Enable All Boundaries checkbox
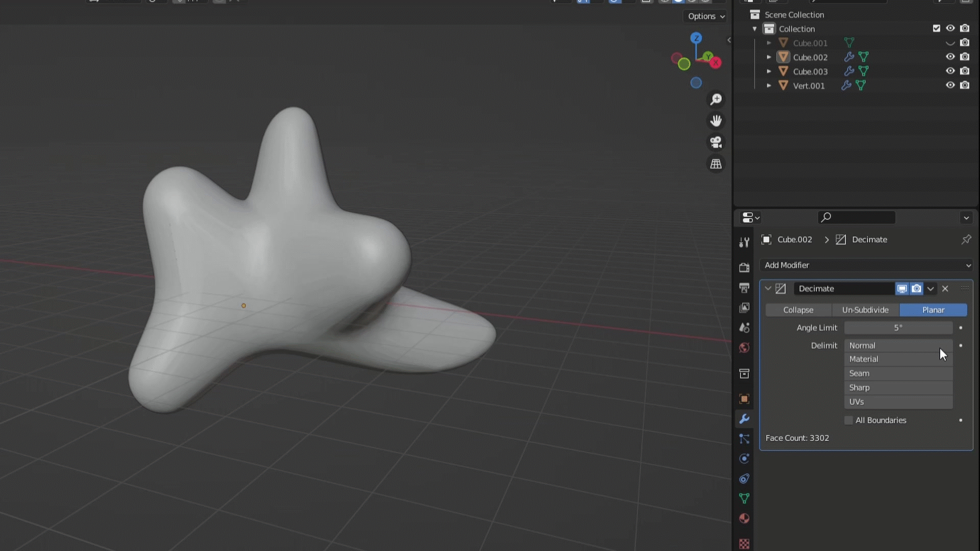Image resolution: width=980 pixels, height=551 pixels. coord(849,419)
